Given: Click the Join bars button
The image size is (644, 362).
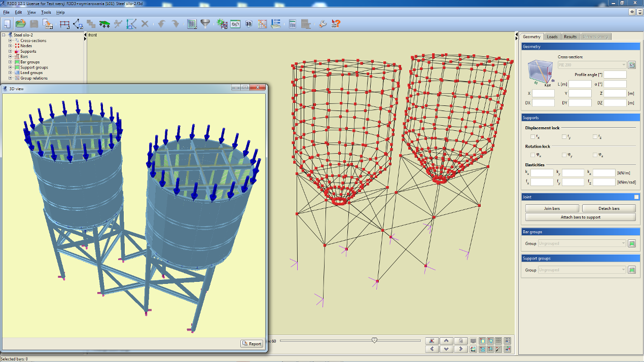Looking at the screenshot, I should (552, 208).
